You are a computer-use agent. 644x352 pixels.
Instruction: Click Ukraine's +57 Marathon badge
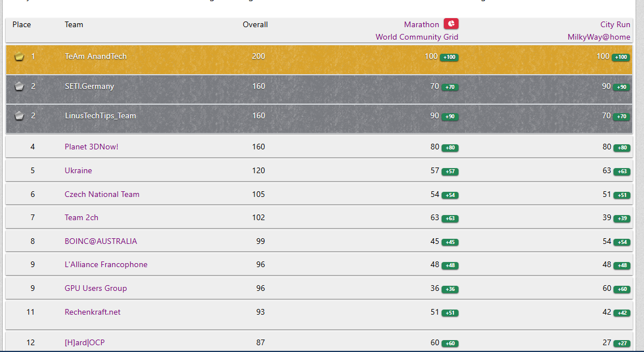450,171
